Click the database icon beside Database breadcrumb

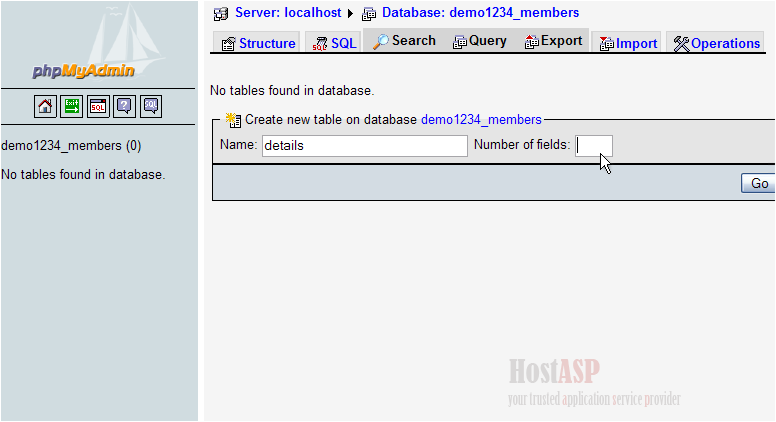369,14
